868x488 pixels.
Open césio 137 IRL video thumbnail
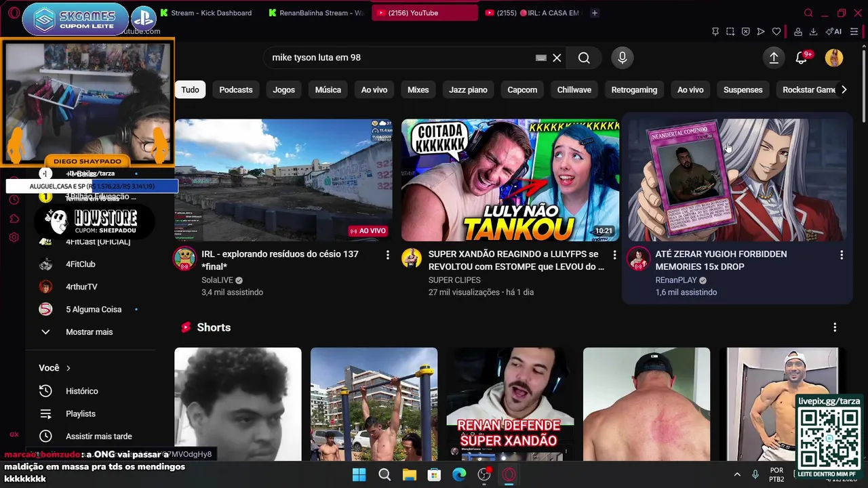[x=283, y=180]
